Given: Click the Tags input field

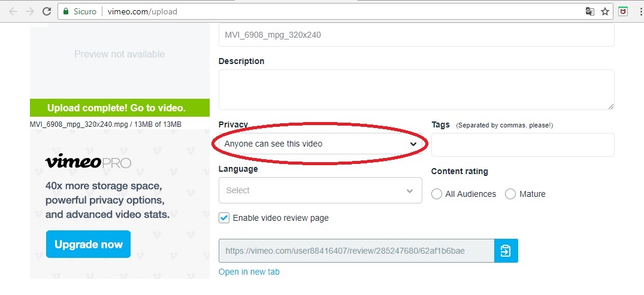Looking at the screenshot, I should tap(523, 145).
